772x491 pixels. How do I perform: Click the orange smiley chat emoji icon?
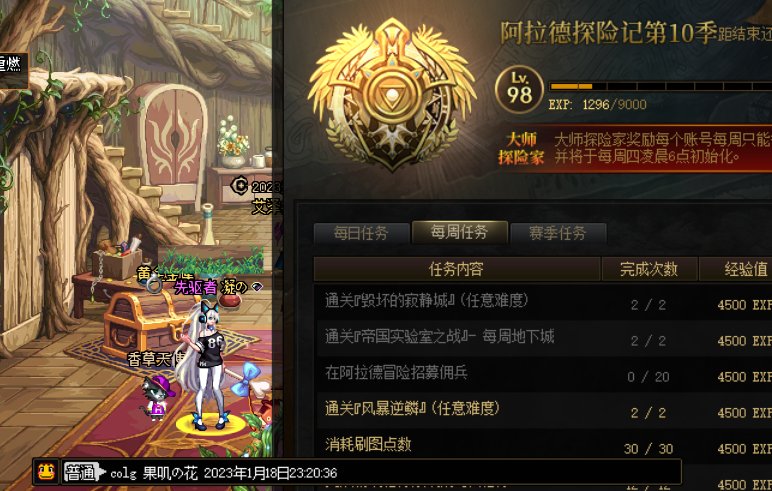(47, 472)
